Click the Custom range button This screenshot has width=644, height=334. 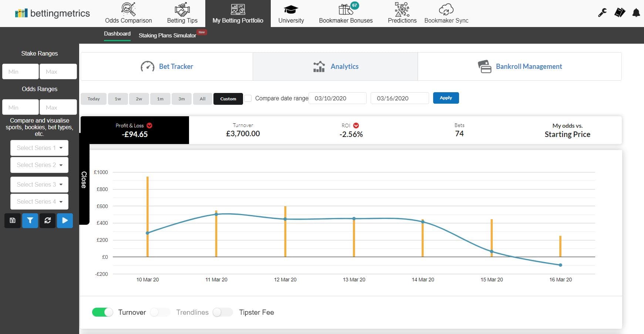pyautogui.click(x=228, y=99)
